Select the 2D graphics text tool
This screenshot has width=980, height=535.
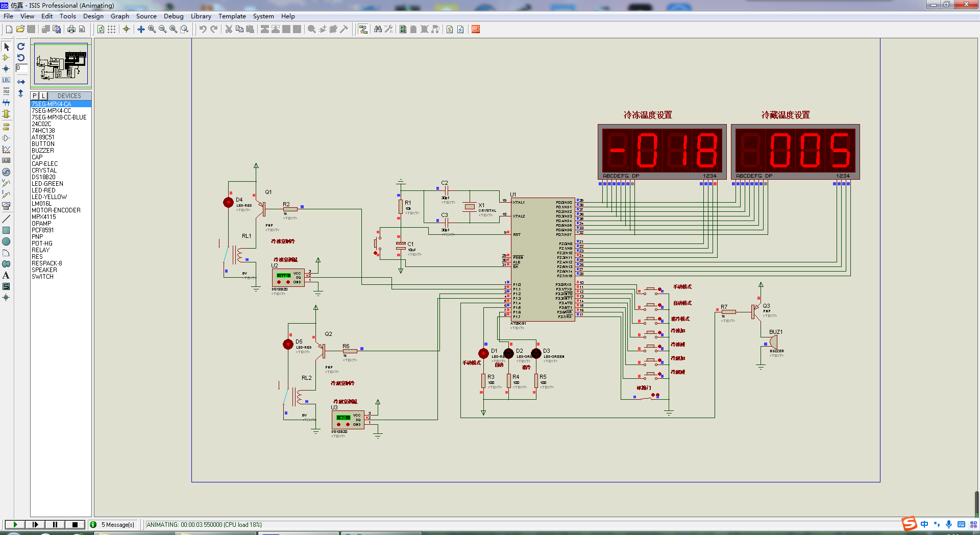6,275
